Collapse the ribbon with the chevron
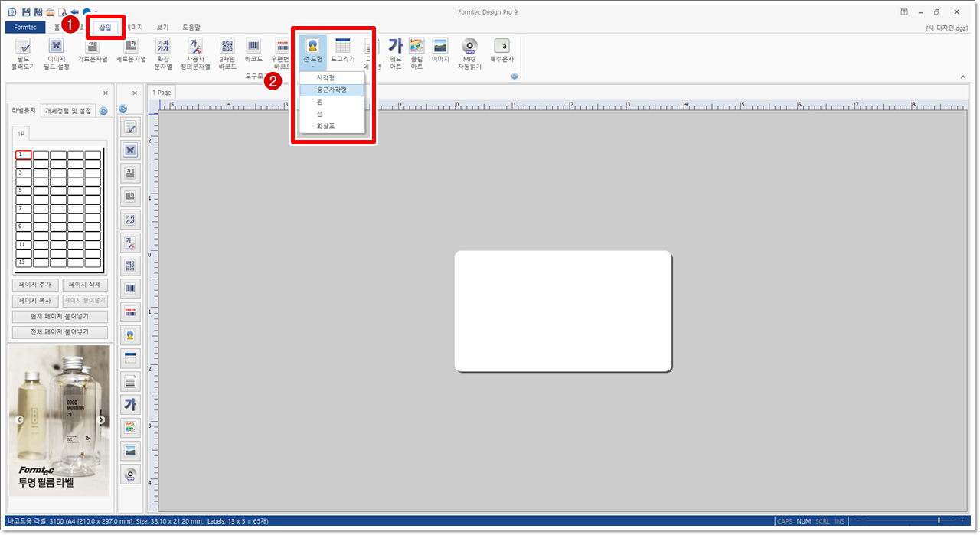Viewport: 980px width, 535px height. pyautogui.click(x=963, y=77)
